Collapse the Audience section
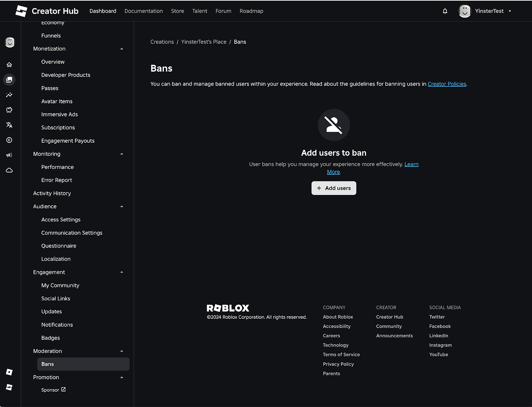 pyautogui.click(x=121, y=206)
